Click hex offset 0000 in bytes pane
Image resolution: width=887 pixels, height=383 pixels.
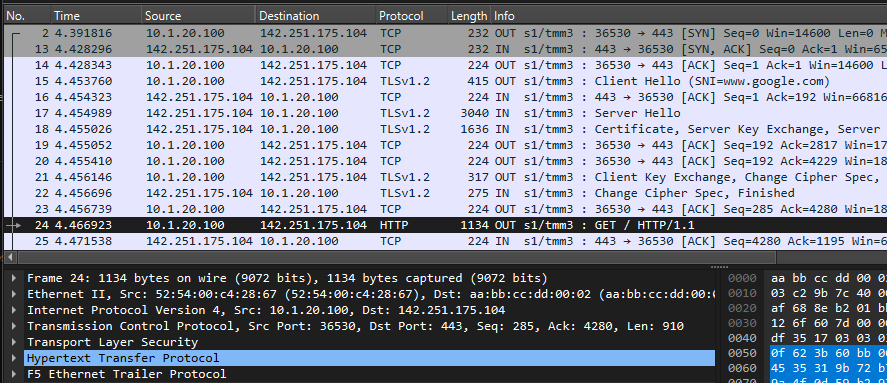[742, 278]
